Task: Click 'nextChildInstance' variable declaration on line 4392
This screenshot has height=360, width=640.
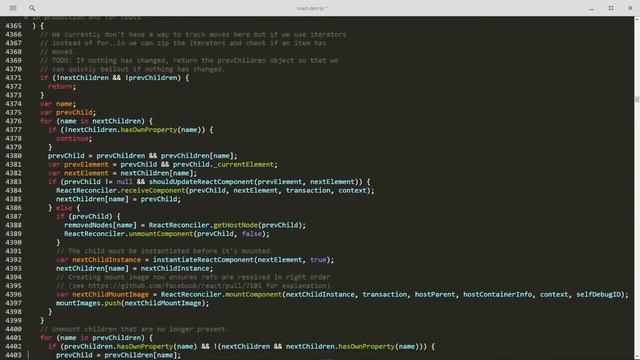Action: pyautogui.click(x=106, y=260)
